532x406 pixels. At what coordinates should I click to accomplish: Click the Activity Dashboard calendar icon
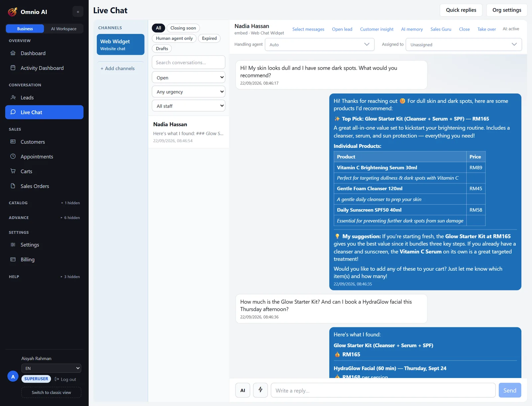pos(13,68)
